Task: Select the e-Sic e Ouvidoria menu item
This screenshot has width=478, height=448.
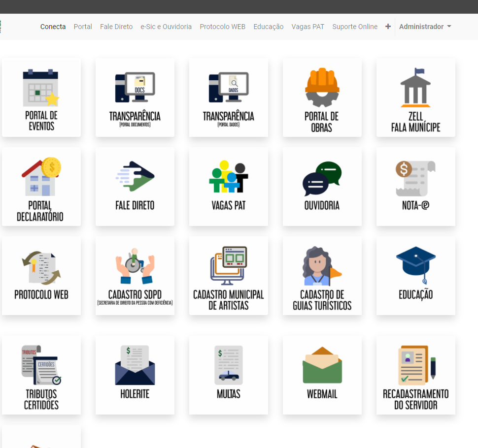Action: pos(166,27)
